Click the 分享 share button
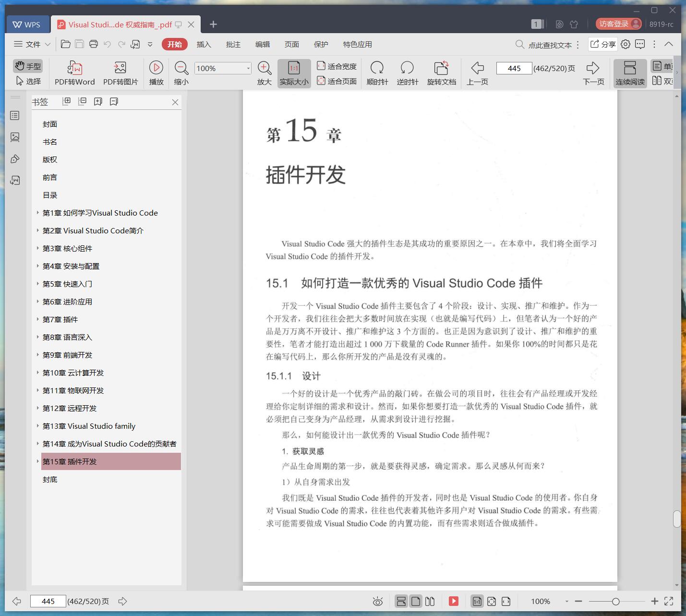Image resolution: width=686 pixels, height=616 pixels. (603, 44)
